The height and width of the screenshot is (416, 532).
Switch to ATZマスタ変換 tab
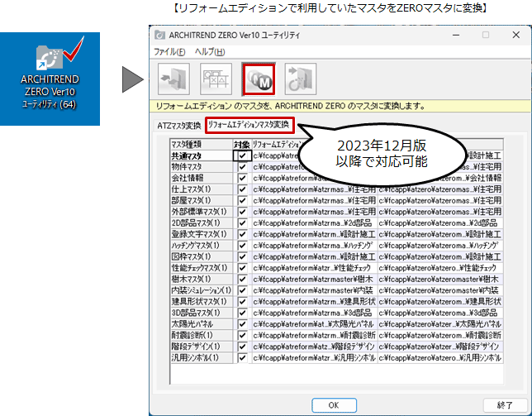click(x=179, y=126)
